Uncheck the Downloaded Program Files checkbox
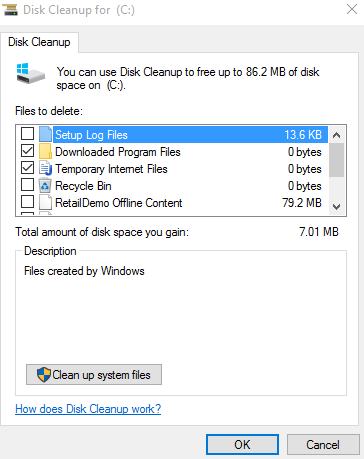Viewport: 364px width, 459px height. tap(27, 151)
